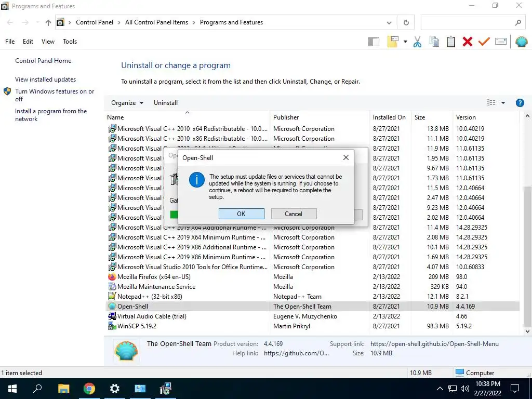
Task: Click the Classic Explorer navigation pane toggle icon
Action: (x=373, y=42)
